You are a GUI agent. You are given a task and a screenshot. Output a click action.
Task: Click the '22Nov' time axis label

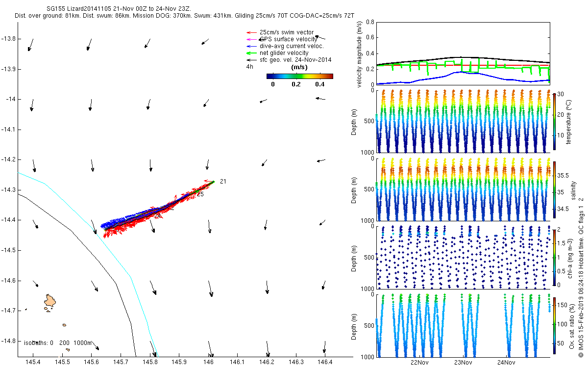point(419,362)
